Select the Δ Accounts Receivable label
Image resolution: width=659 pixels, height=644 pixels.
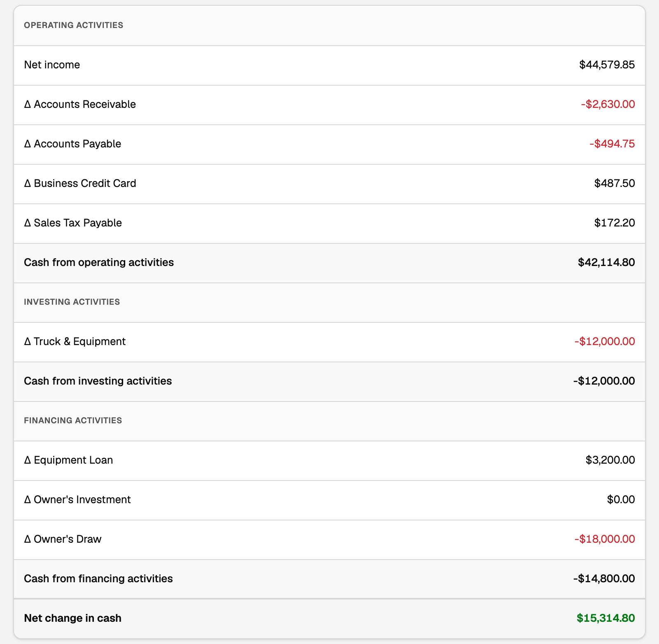click(80, 104)
